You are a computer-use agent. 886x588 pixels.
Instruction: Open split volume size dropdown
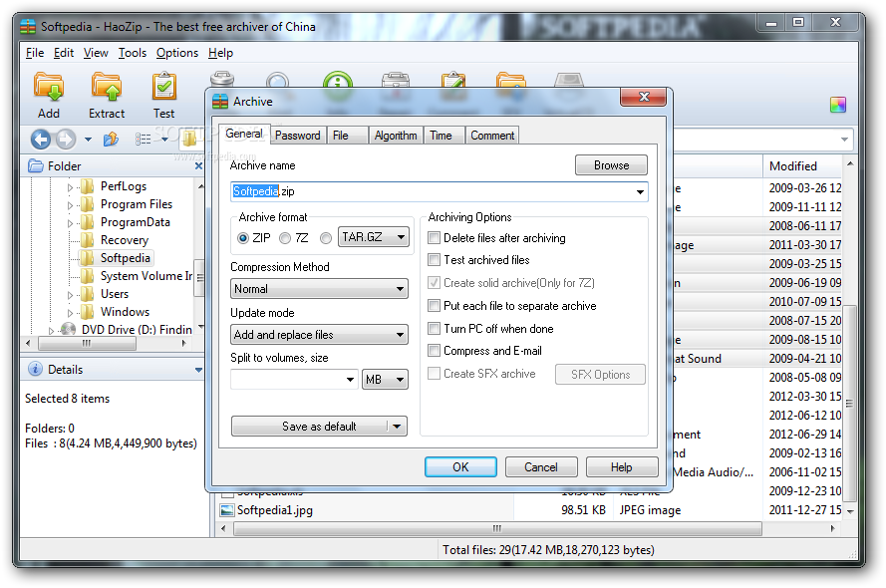pyautogui.click(x=351, y=379)
